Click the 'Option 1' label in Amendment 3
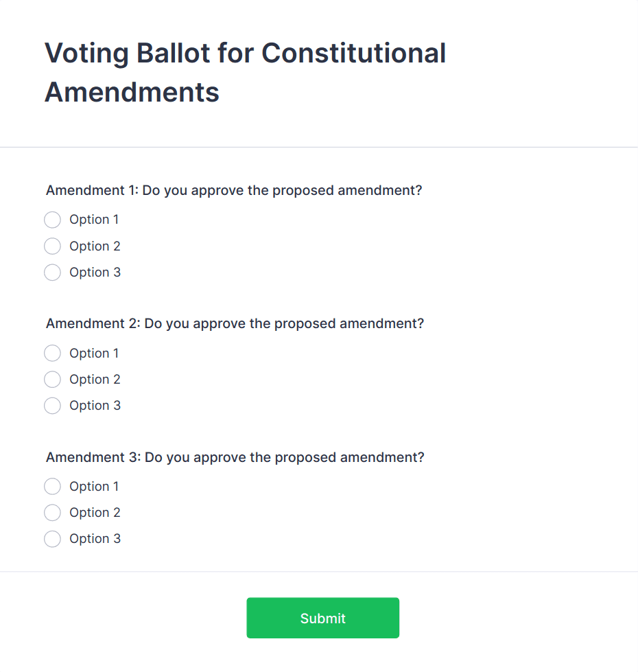Screen dimensions: 638x672 point(94,486)
